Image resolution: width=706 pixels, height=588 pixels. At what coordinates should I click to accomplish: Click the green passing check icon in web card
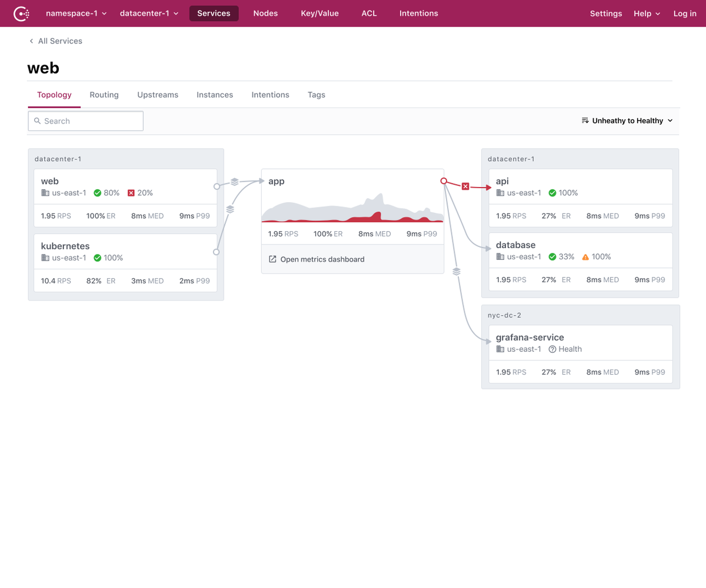point(98,193)
